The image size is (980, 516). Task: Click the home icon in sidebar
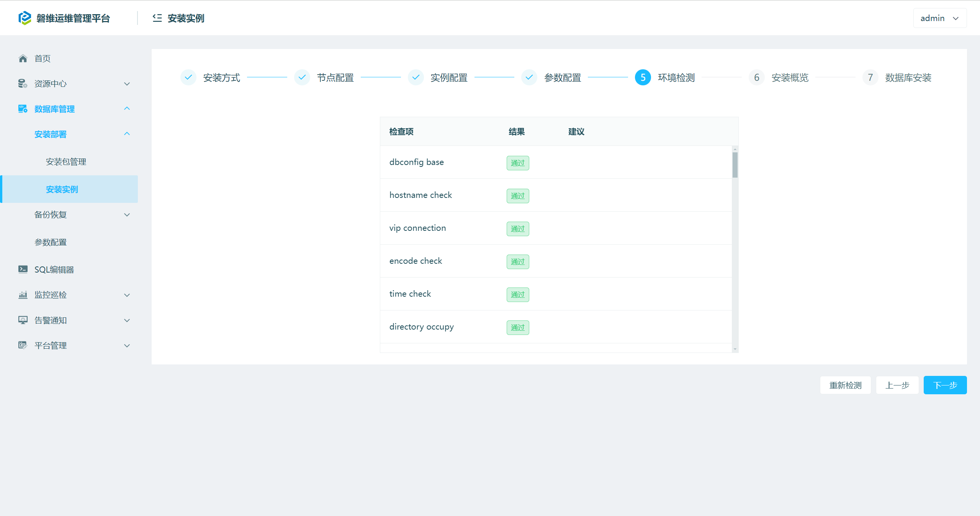(23, 59)
